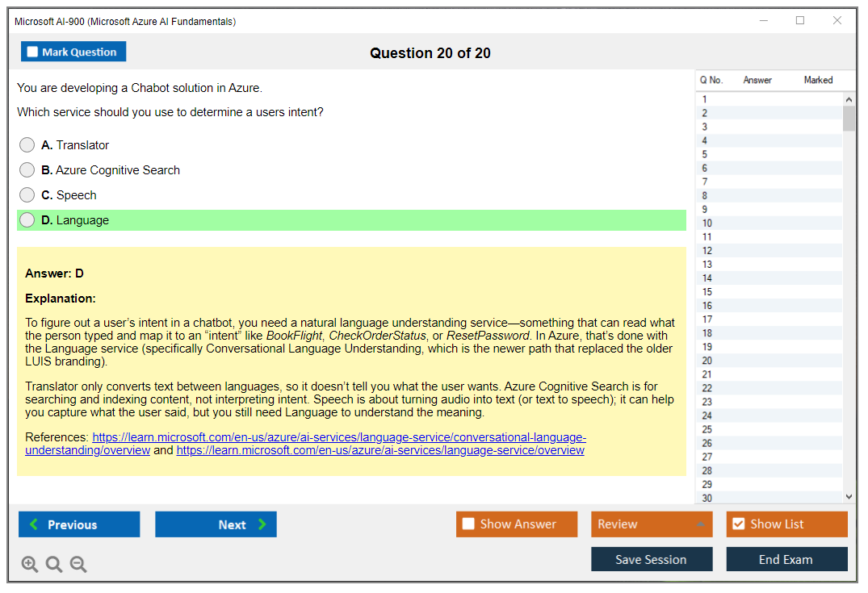Screen dimensions: 868x593
Task: Open the conversational-language-understanding overview link
Action: [339, 437]
